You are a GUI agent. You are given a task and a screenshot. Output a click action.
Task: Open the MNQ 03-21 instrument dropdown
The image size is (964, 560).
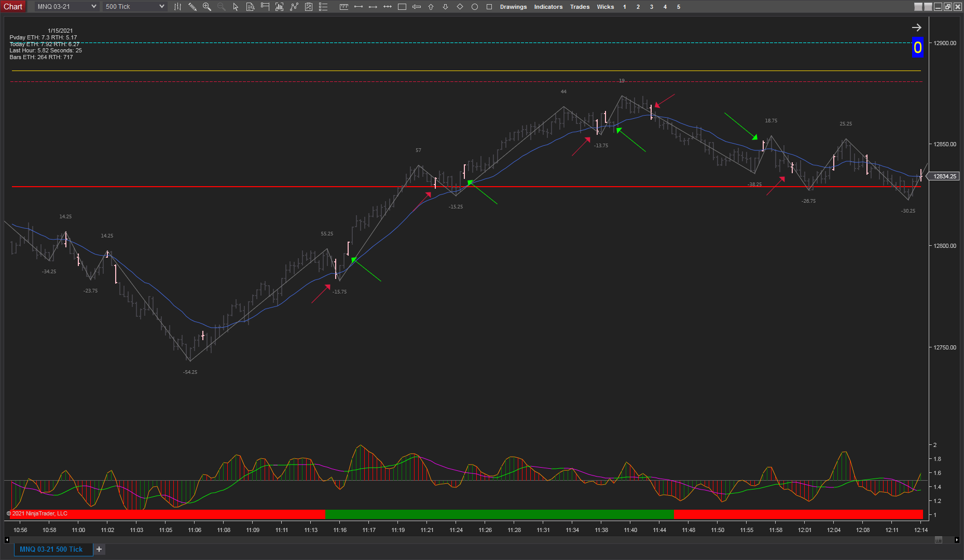(x=66, y=7)
